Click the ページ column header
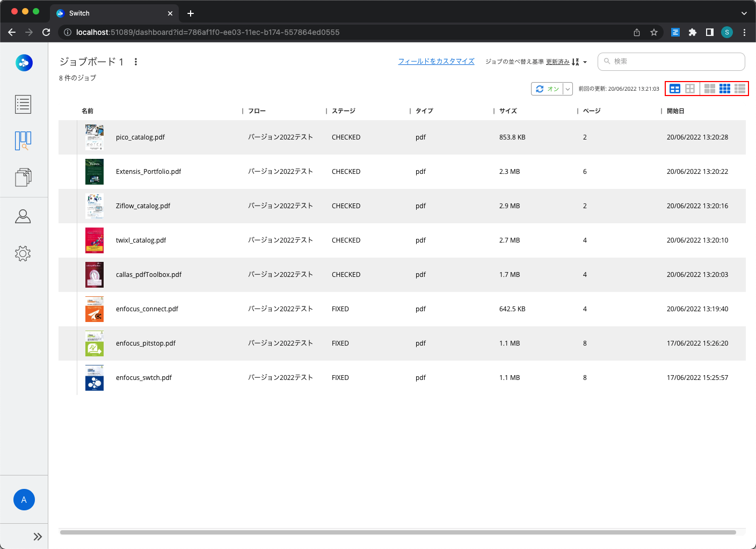The image size is (756, 549). [x=592, y=111]
